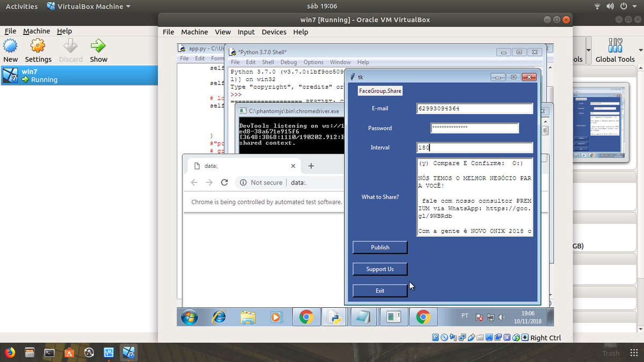Click the Interval input field showing 180
This screenshot has height=362, width=644.
click(474, 147)
